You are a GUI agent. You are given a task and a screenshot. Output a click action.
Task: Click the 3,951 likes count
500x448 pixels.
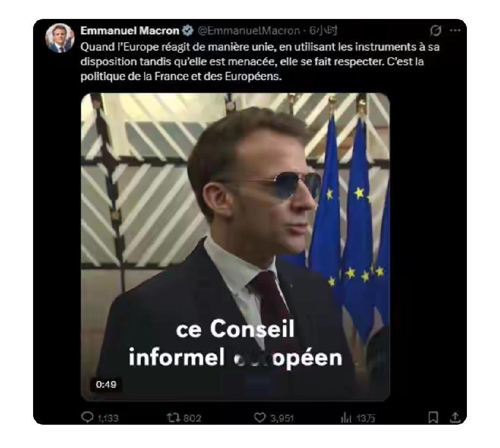point(281,418)
